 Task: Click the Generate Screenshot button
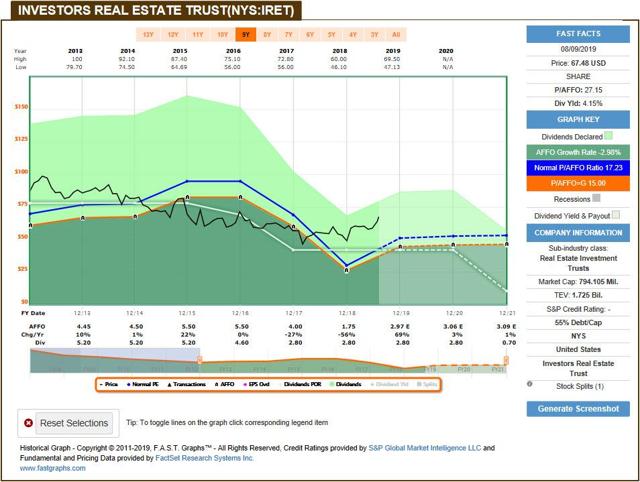578,409
